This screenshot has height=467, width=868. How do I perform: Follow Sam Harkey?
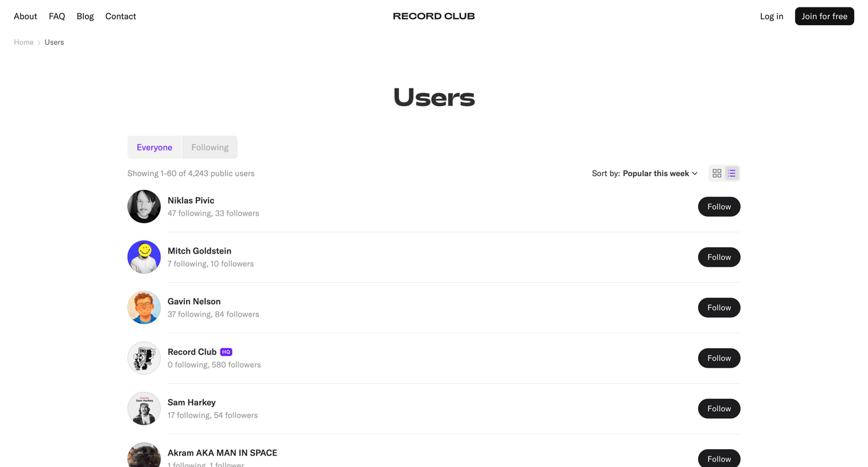719,408
